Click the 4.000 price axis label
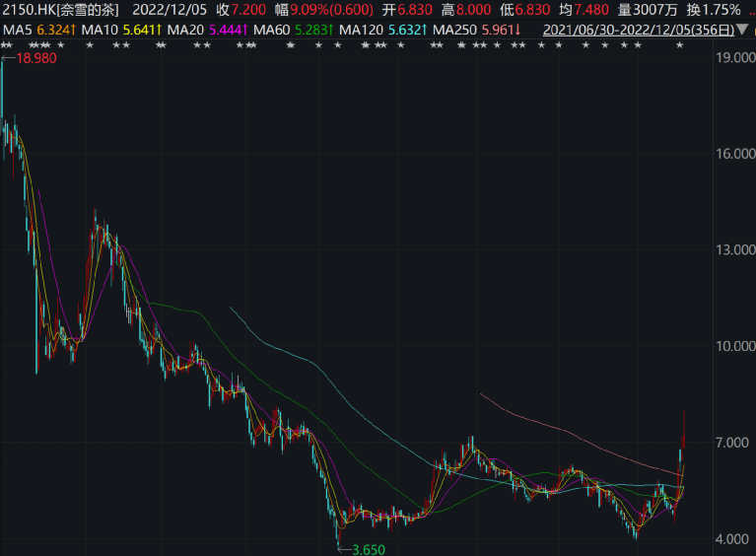The width and height of the screenshot is (756, 556). click(732, 538)
